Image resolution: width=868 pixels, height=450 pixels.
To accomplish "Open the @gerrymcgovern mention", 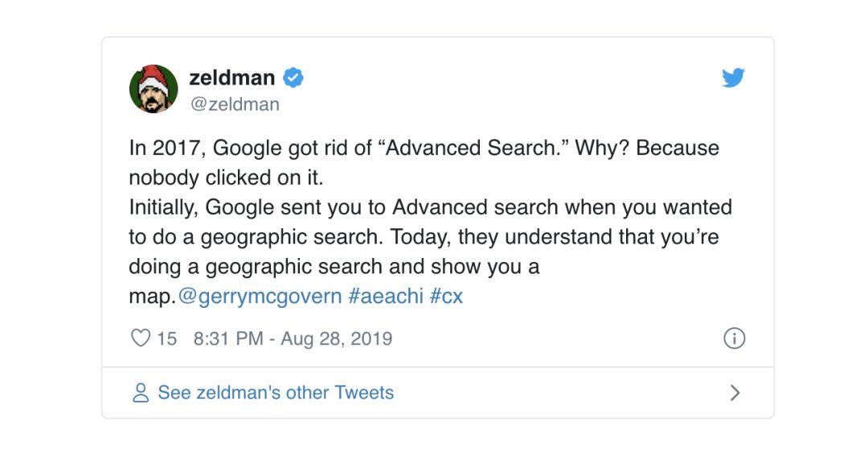I will [260, 297].
